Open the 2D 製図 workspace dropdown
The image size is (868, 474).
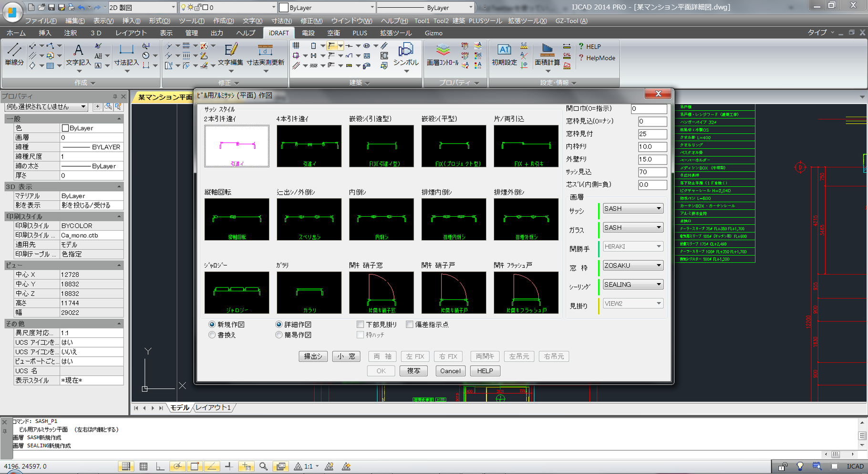pyautogui.click(x=142, y=8)
